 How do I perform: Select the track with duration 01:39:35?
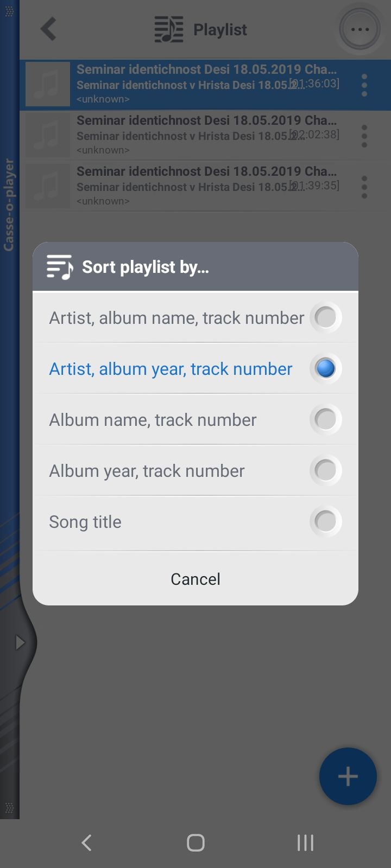(206, 186)
